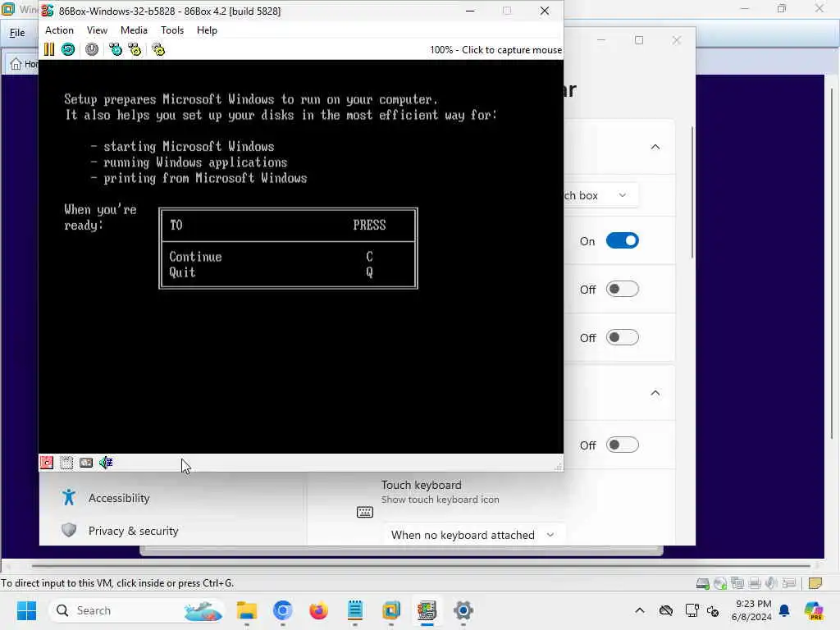Open Chrome browser from taskbar

pos(283,610)
